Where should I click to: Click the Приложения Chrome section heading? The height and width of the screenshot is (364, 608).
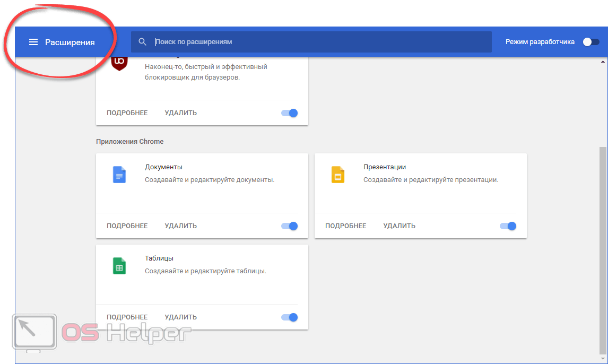(x=130, y=142)
